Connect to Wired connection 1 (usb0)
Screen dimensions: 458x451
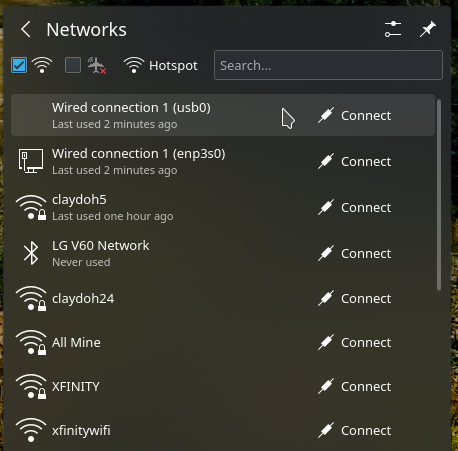coord(355,115)
